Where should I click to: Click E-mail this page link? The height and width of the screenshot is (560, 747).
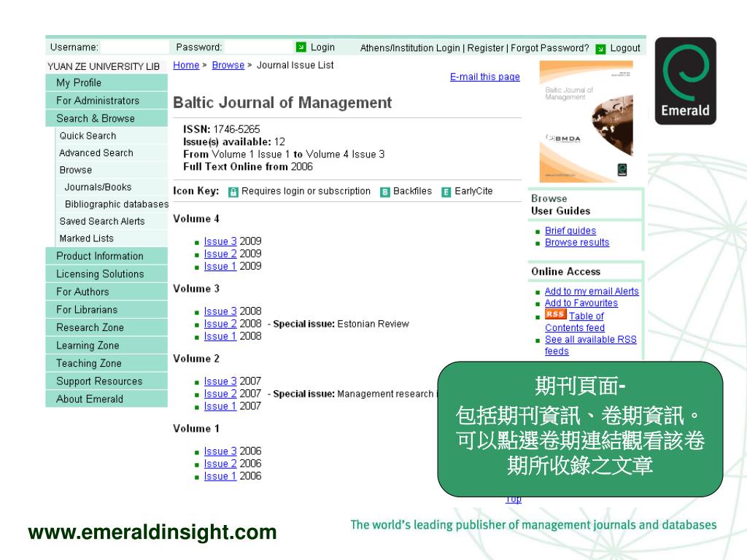484,77
